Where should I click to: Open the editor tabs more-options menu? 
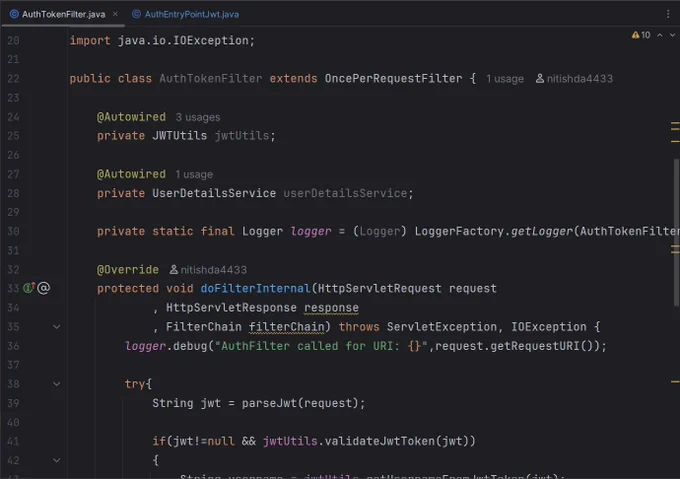tap(668, 14)
